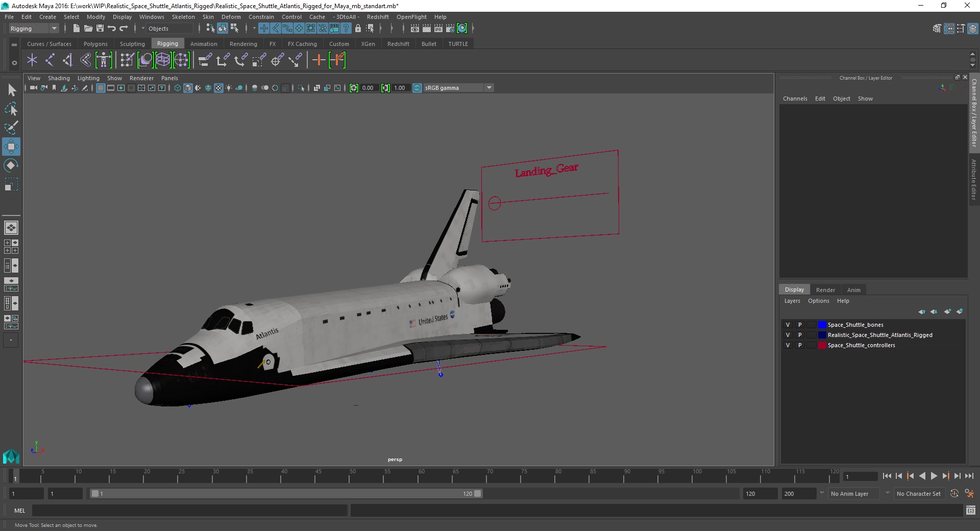Open the shelf options gear menu
Screen dimensions: 980x531
point(14,63)
